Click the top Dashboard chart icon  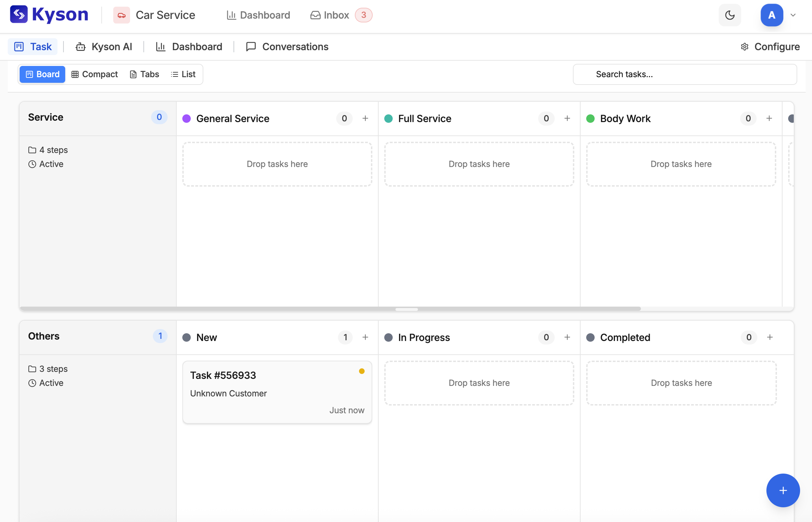point(231,15)
